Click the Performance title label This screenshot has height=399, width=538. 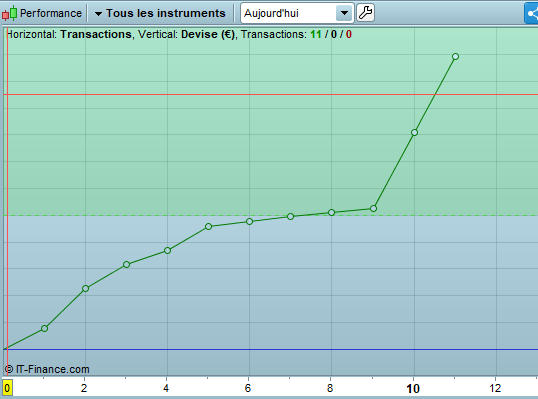(x=51, y=13)
